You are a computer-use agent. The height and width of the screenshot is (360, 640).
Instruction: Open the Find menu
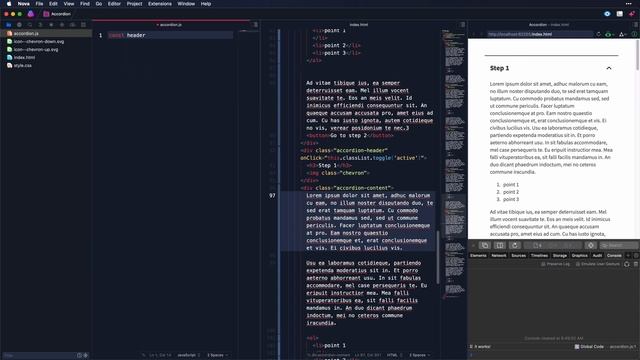point(84,4)
